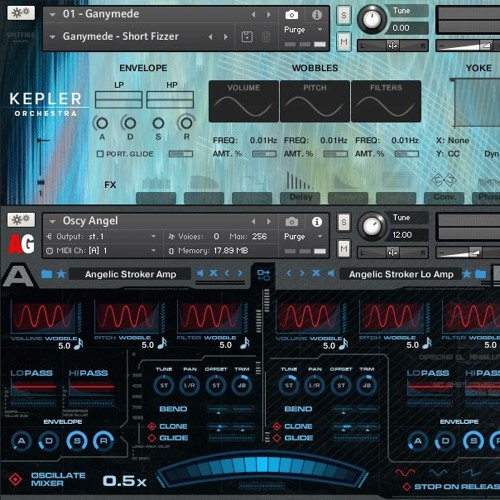This screenshot has height=500, width=500.
Task: Enable Port. Glide checkbox
Action: pyautogui.click(x=100, y=154)
